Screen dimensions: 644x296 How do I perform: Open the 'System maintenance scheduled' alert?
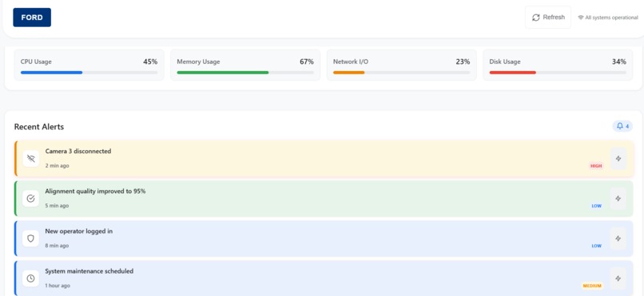pos(324,278)
